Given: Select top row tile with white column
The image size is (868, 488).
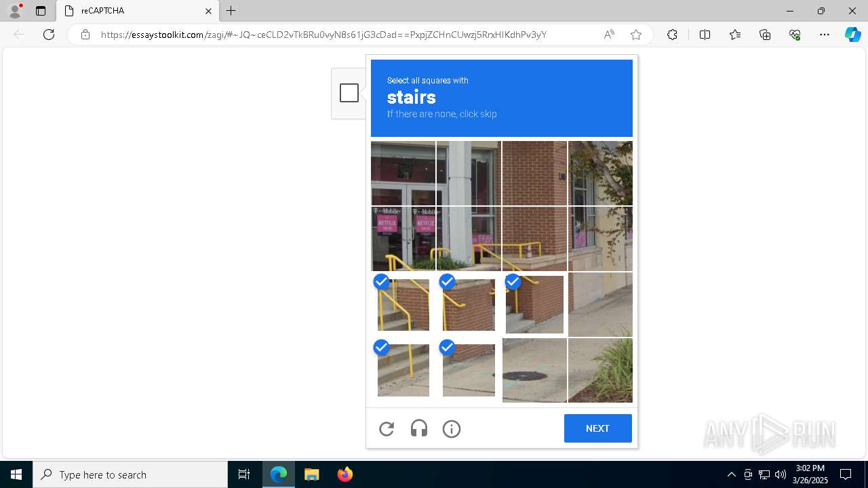Looking at the screenshot, I should [469, 173].
